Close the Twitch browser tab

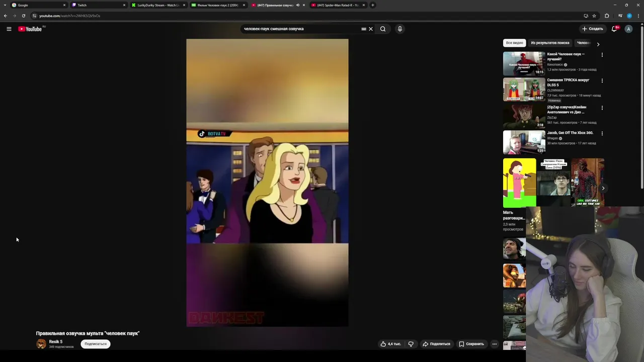coord(124,5)
